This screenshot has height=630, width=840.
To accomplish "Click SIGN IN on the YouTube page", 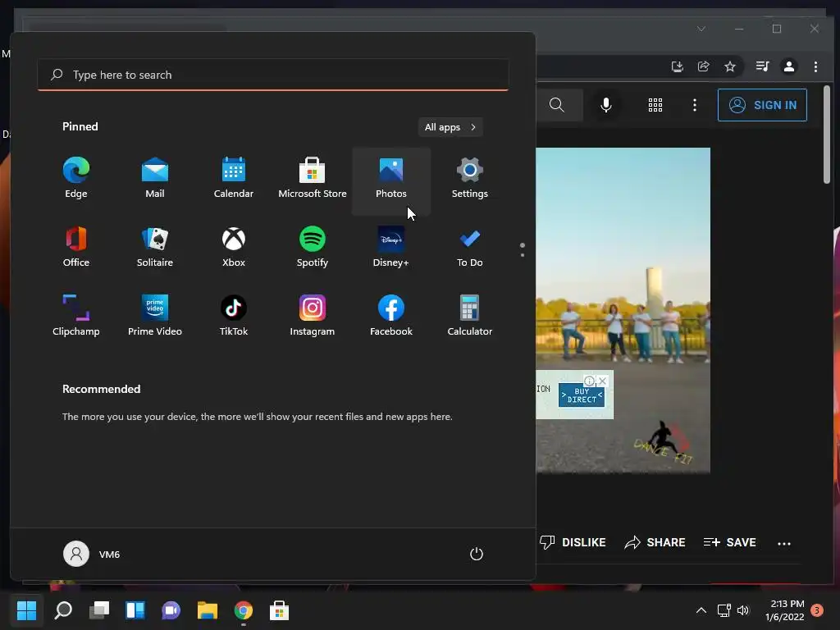I will (762, 105).
